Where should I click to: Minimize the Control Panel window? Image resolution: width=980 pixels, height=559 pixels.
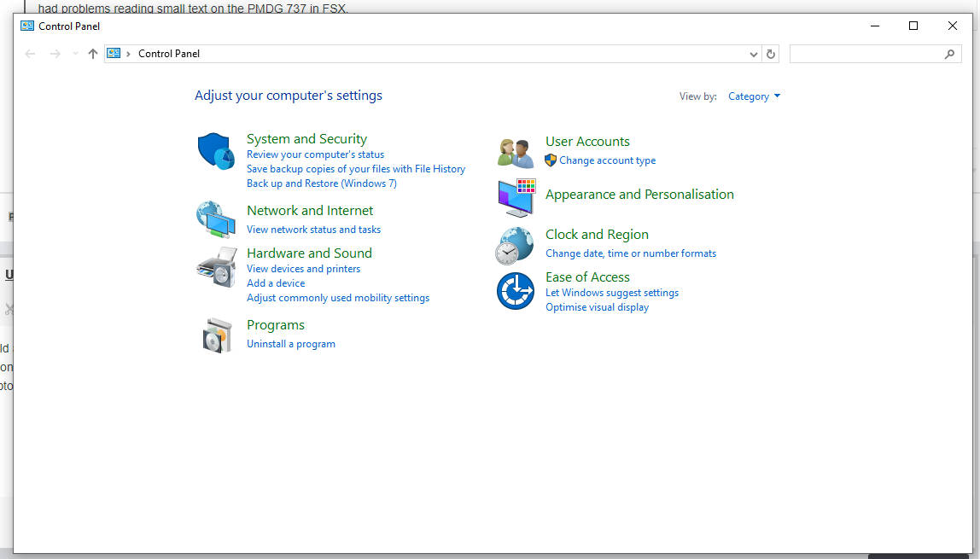[x=875, y=26]
